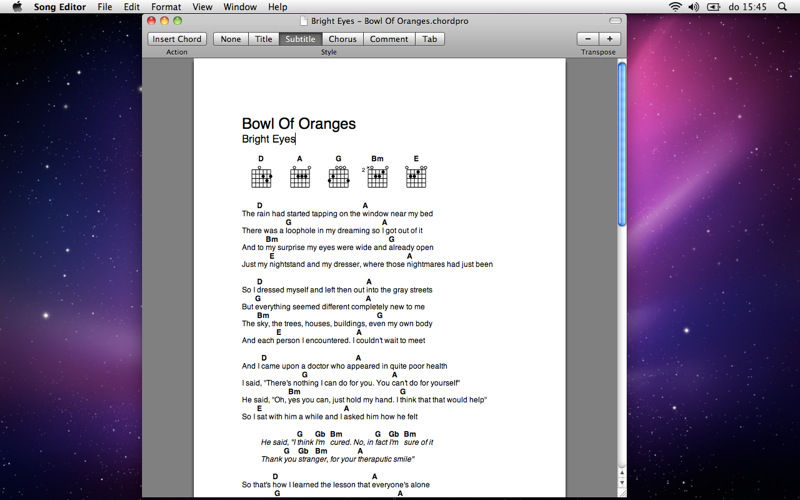Click chorus line 'Thank you stranger'
The height and width of the screenshot is (500, 800).
point(338,459)
